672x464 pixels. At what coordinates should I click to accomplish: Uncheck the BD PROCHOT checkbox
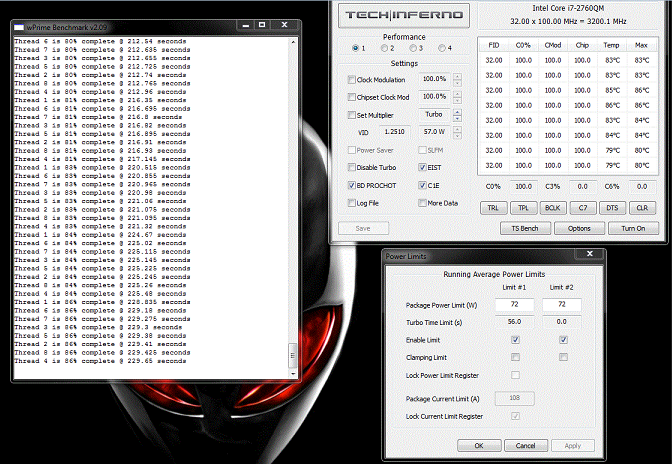click(x=352, y=186)
